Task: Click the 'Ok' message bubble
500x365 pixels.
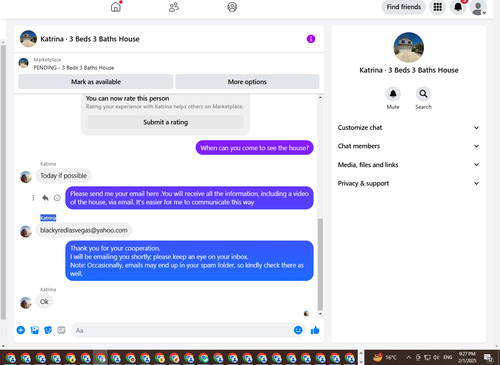Action: [x=44, y=302]
